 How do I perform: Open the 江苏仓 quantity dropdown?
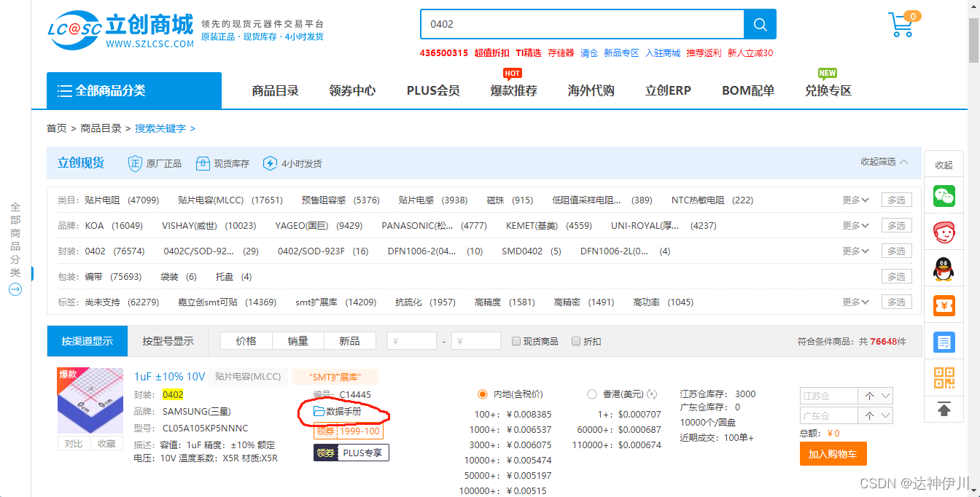pos(886,396)
